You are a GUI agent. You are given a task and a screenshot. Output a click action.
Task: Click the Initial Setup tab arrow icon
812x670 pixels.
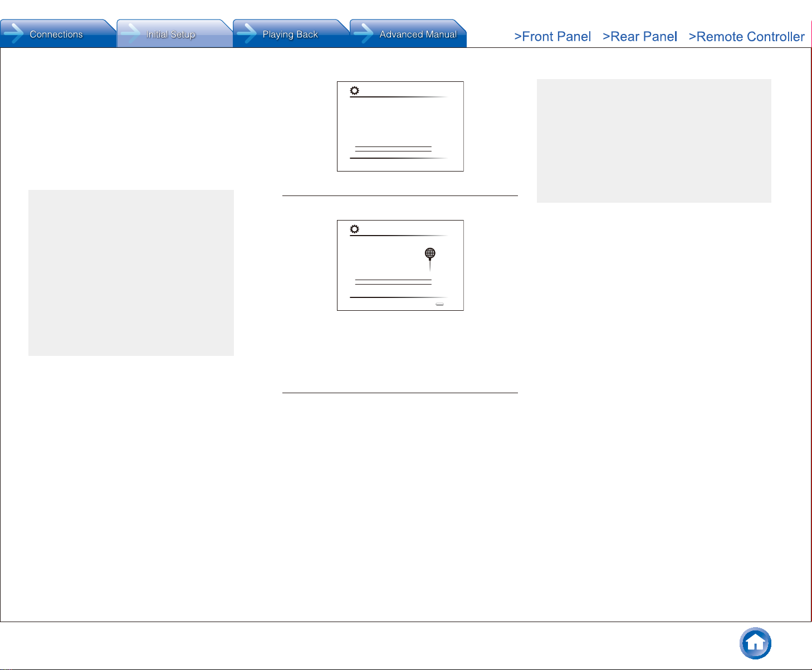pos(130,33)
